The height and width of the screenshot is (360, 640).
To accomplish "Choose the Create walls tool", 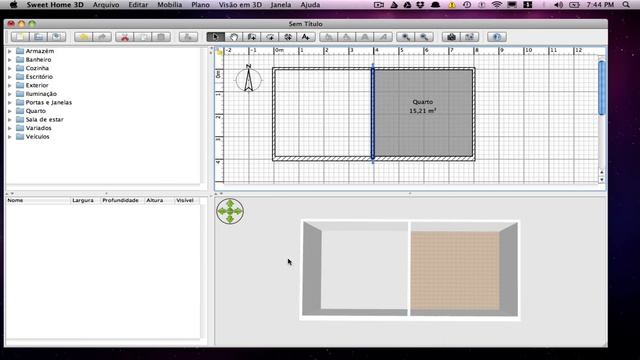I will tap(252, 37).
